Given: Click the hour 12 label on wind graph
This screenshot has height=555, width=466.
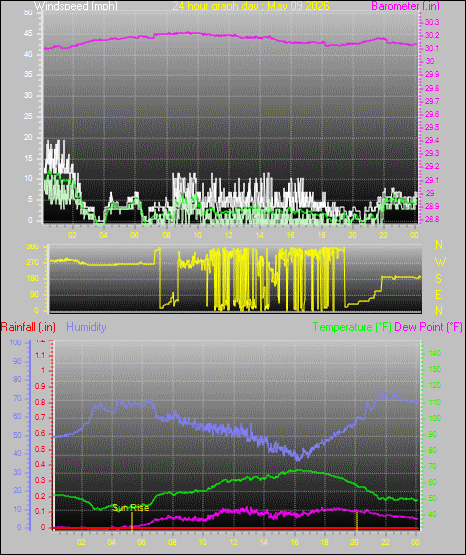Looking at the screenshot, I should coord(228,235).
